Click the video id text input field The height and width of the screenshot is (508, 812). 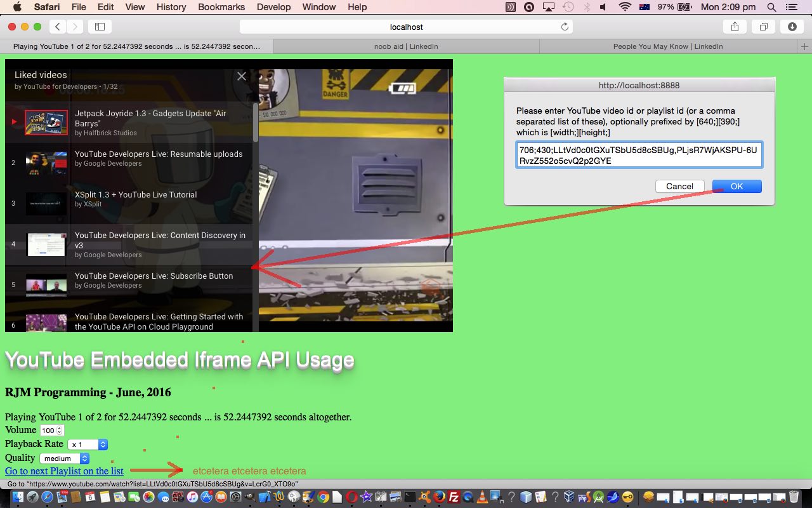tap(639, 155)
